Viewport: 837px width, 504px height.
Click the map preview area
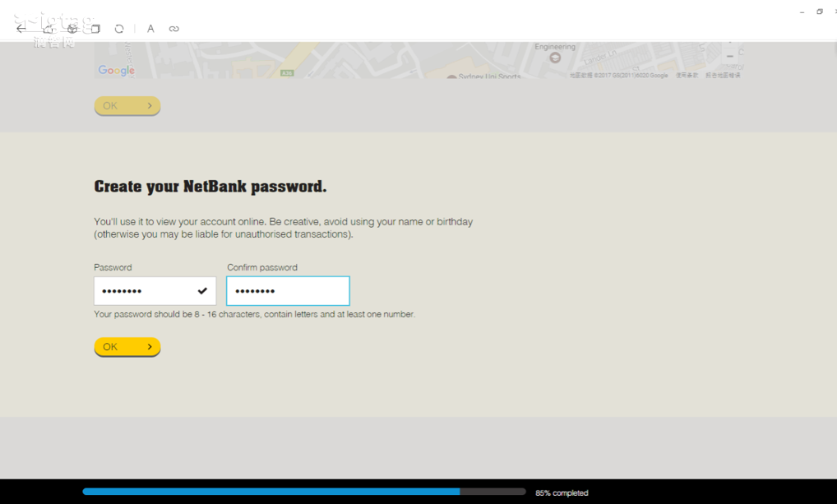click(419, 60)
